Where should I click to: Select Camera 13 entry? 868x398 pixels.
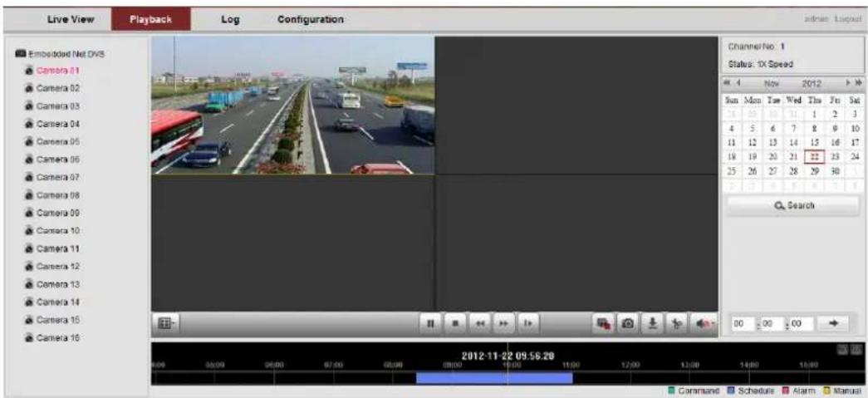point(53,284)
